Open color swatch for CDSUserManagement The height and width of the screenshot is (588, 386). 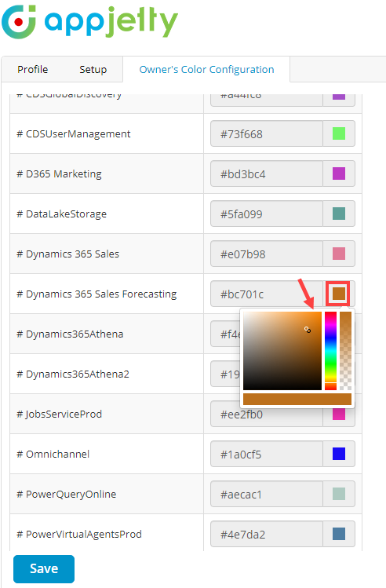339,133
